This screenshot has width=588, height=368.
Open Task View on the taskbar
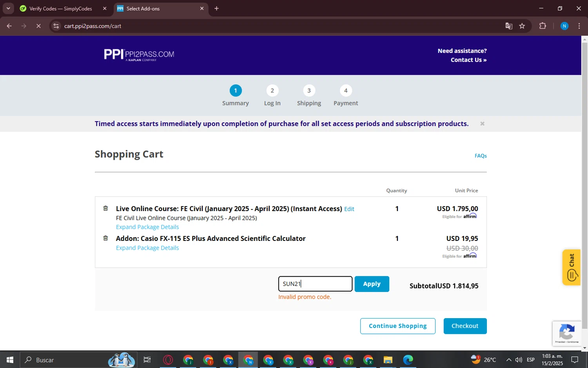[x=147, y=360]
